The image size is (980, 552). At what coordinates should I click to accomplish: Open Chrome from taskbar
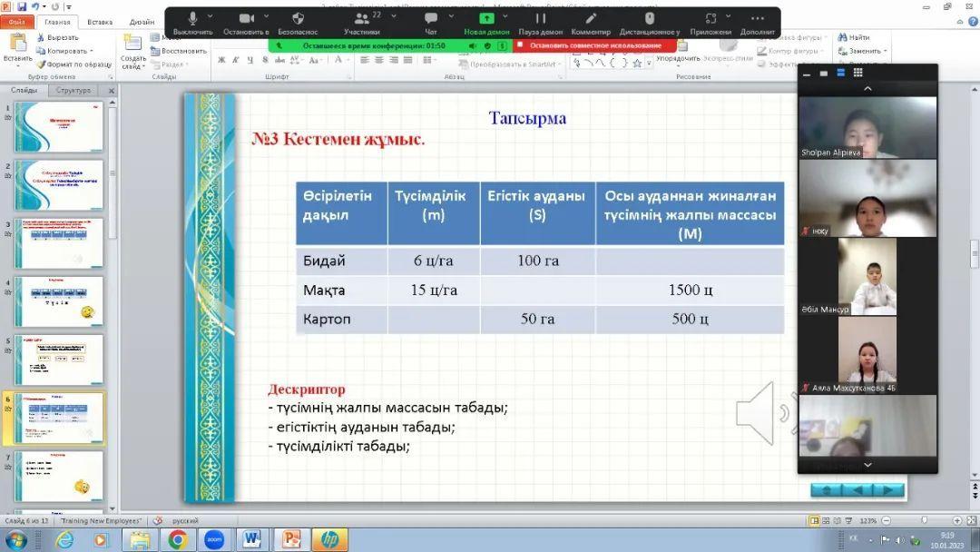click(178, 539)
